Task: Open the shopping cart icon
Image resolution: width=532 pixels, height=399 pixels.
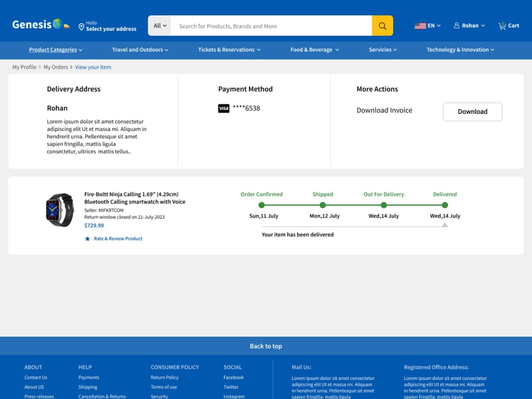Action: [502, 26]
